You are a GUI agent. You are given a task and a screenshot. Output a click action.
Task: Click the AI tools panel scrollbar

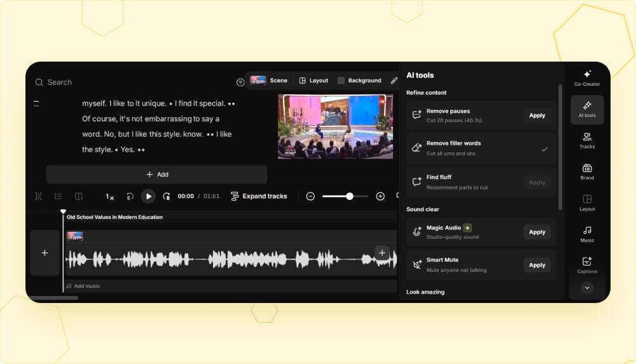coord(560,147)
